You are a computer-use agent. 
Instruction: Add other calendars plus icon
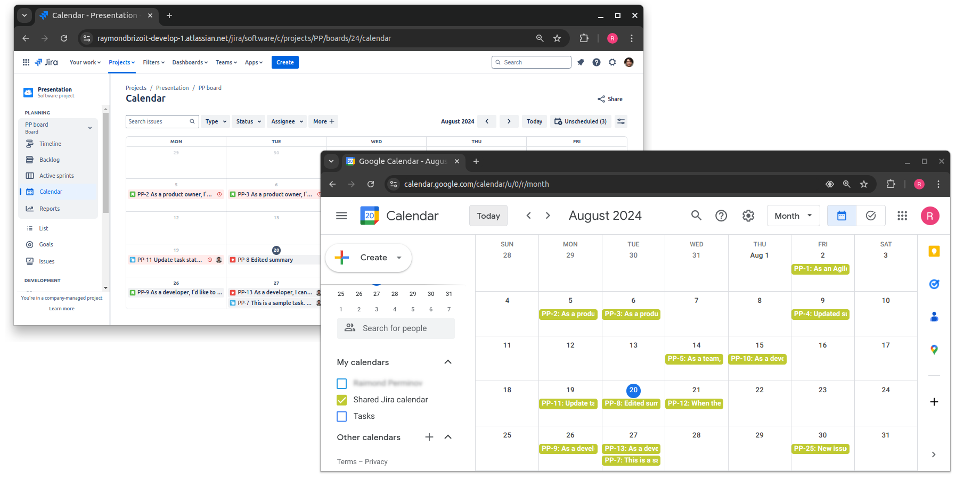click(429, 437)
